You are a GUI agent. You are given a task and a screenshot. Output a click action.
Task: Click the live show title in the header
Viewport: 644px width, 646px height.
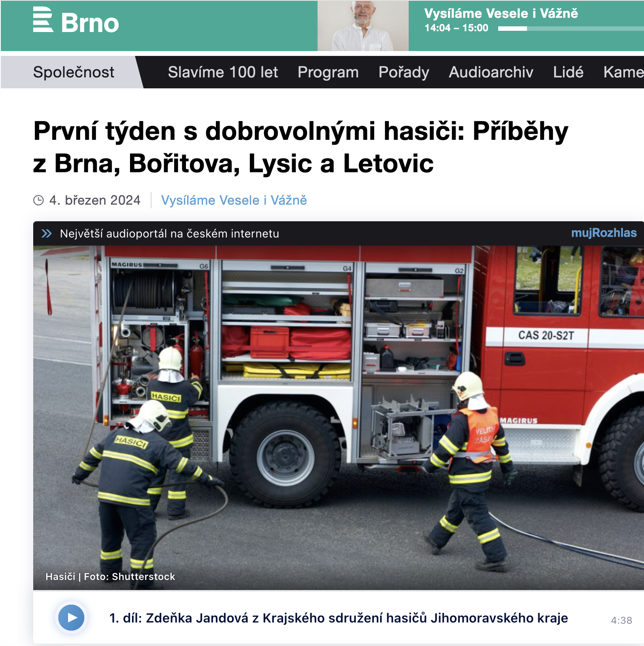click(x=501, y=13)
